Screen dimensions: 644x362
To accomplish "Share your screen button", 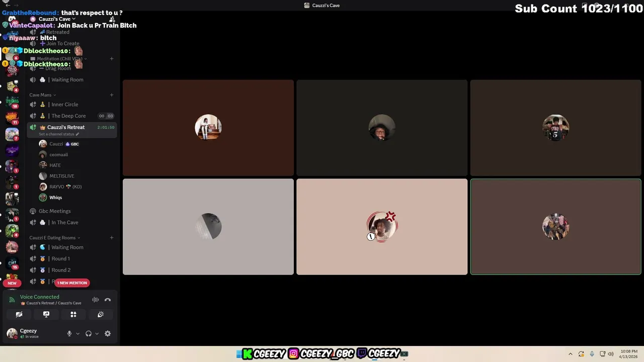I will [x=46, y=314].
